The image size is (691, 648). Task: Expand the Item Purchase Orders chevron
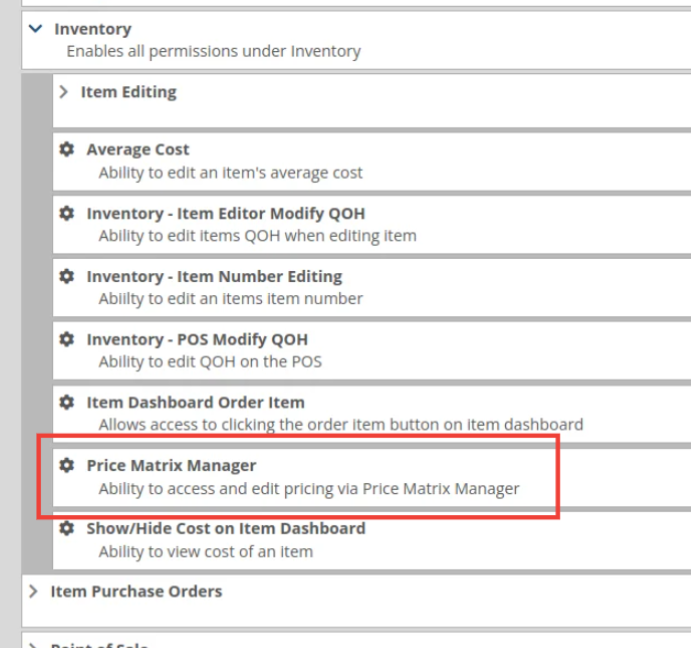tap(34, 591)
